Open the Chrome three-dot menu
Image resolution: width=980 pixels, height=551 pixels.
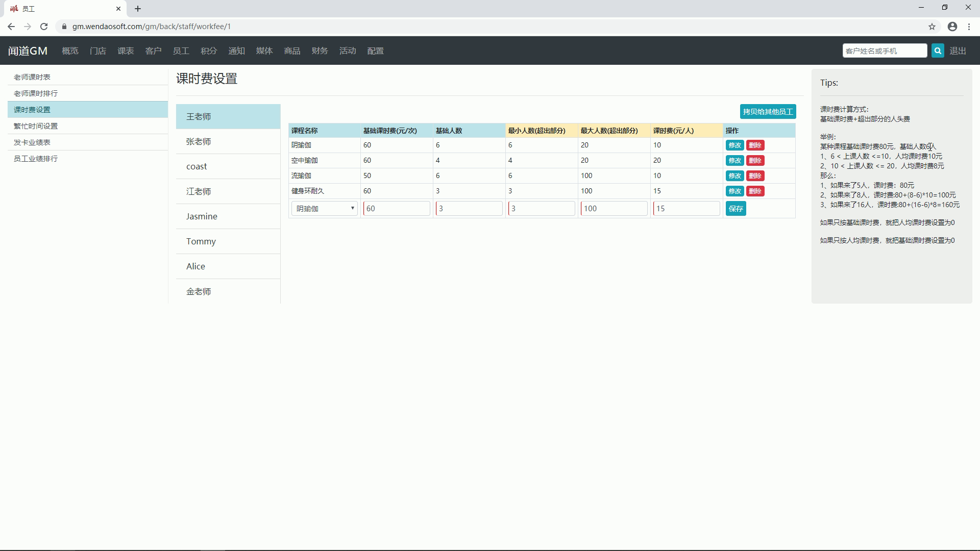click(x=969, y=27)
